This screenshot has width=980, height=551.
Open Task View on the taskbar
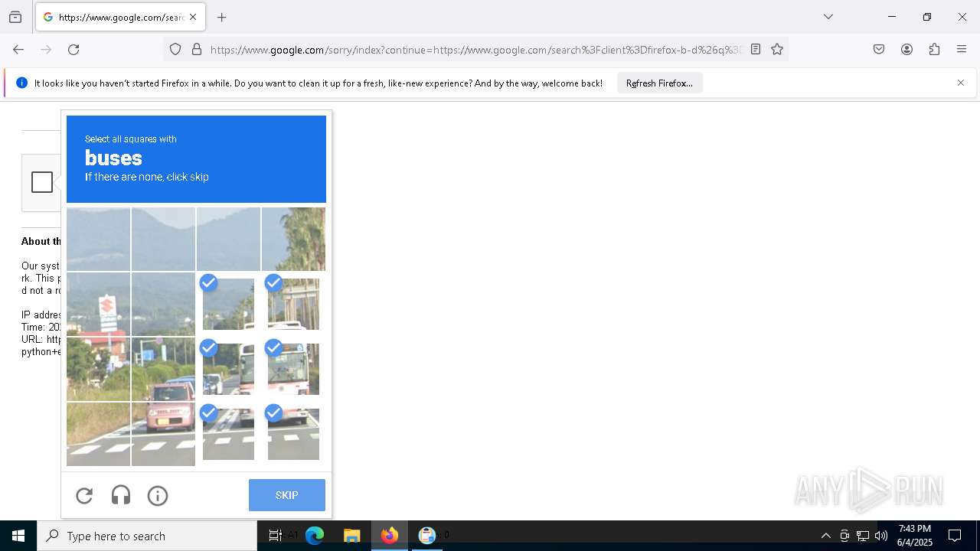(276, 536)
